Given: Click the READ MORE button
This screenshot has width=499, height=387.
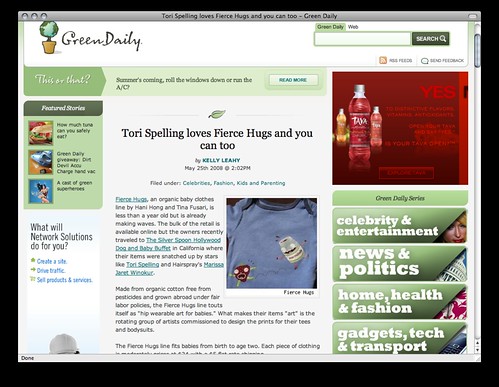Looking at the screenshot, I should point(293,80).
